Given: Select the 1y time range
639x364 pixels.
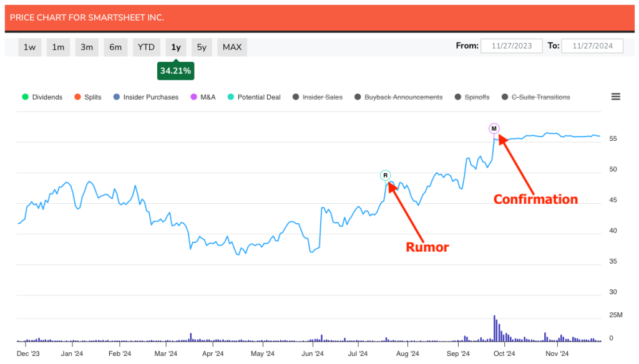Looking at the screenshot, I should point(176,47).
